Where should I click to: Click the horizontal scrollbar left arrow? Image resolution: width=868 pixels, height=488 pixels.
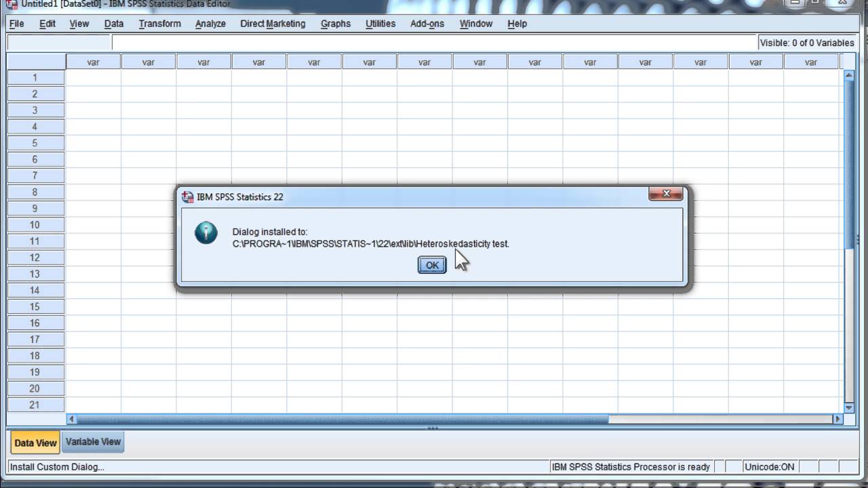pos(71,419)
